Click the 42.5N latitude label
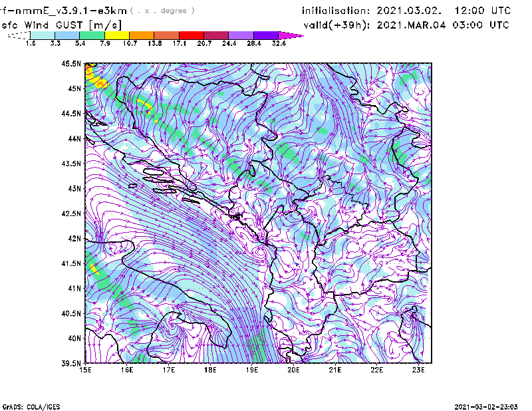Screen dimensions: 532x411 tap(71, 213)
